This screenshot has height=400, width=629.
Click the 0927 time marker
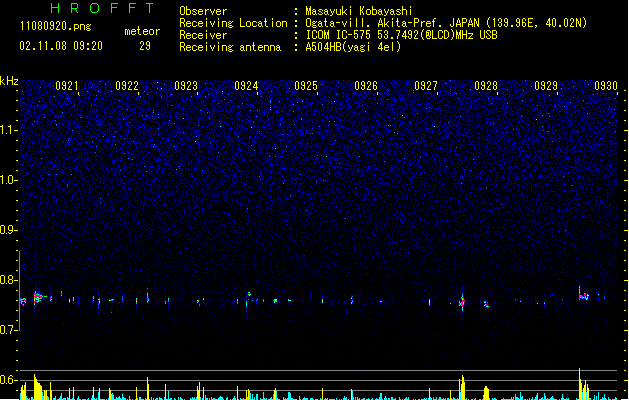426,86
